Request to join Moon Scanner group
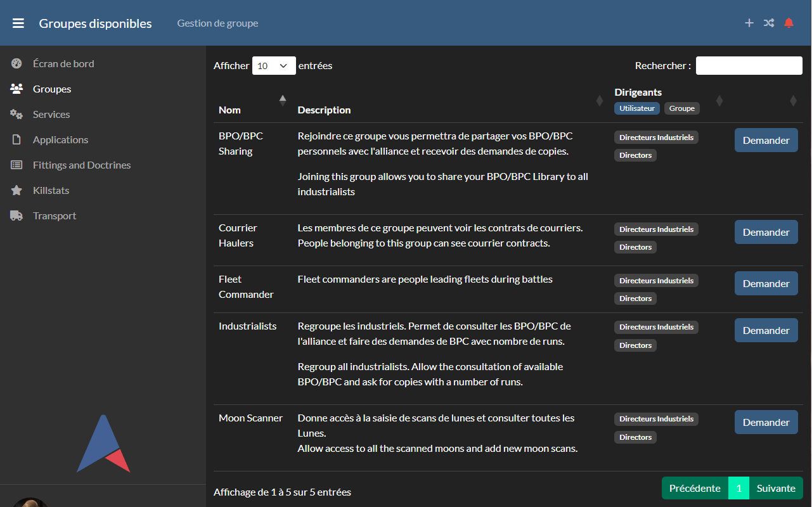Image resolution: width=812 pixels, height=507 pixels. [x=766, y=422]
